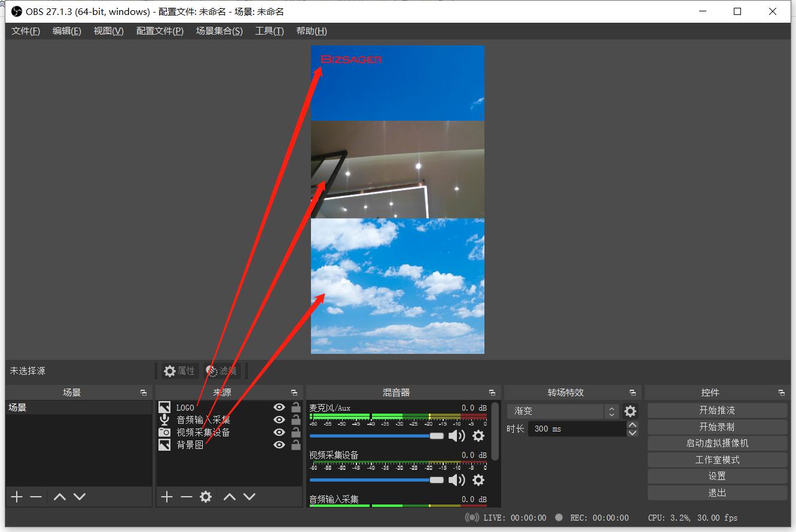Image resolution: width=796 pixels, height=532 pixels.
Task: Hide the 音频输入采集 source
Action: point(279,420)
